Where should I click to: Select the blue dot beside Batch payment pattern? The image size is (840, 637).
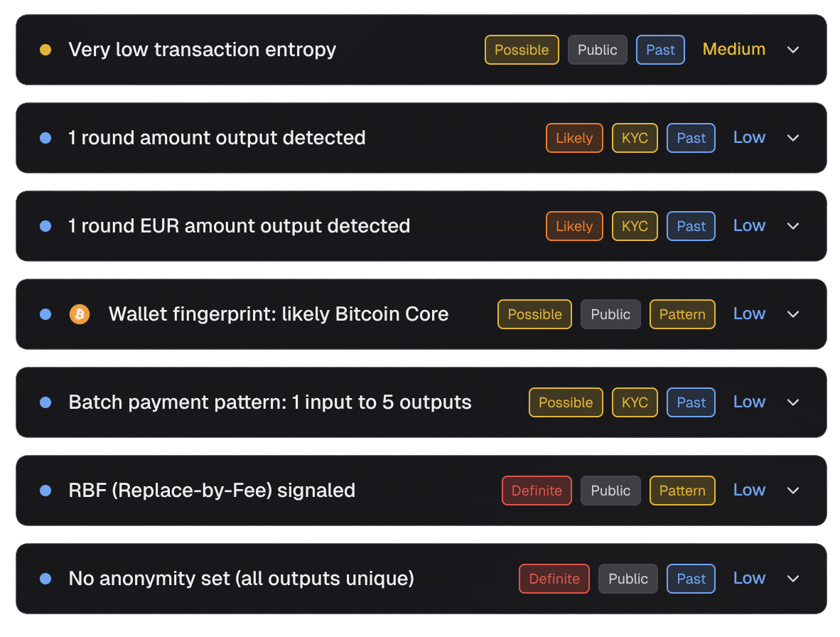point(45,402)
